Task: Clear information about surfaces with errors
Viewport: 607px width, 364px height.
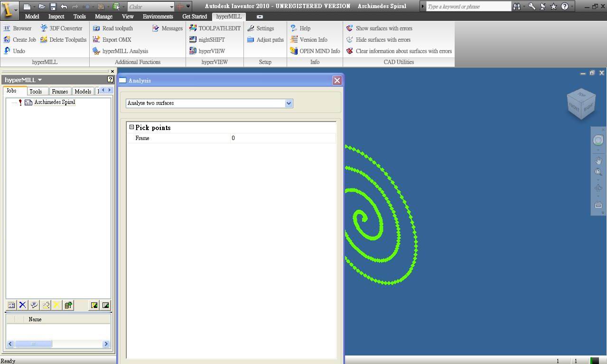Action: point(399,51)
